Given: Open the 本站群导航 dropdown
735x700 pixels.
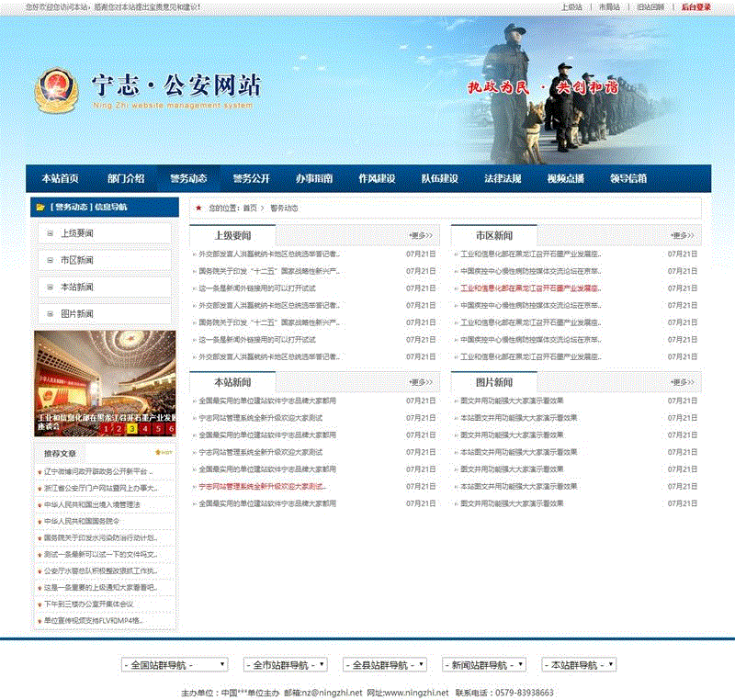Looking at the screenshot, I should point(579,665).
